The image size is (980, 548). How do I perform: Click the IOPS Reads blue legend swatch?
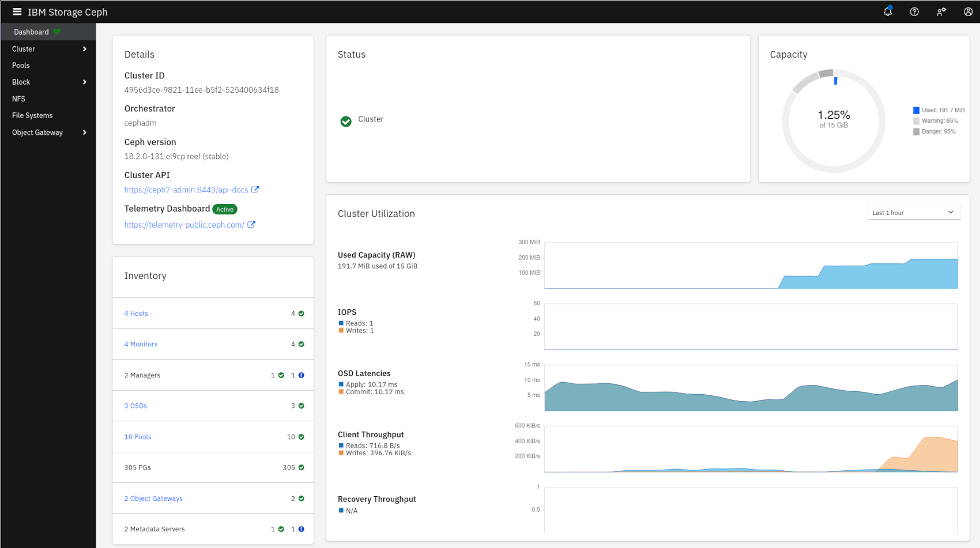[x=341, y=323]
